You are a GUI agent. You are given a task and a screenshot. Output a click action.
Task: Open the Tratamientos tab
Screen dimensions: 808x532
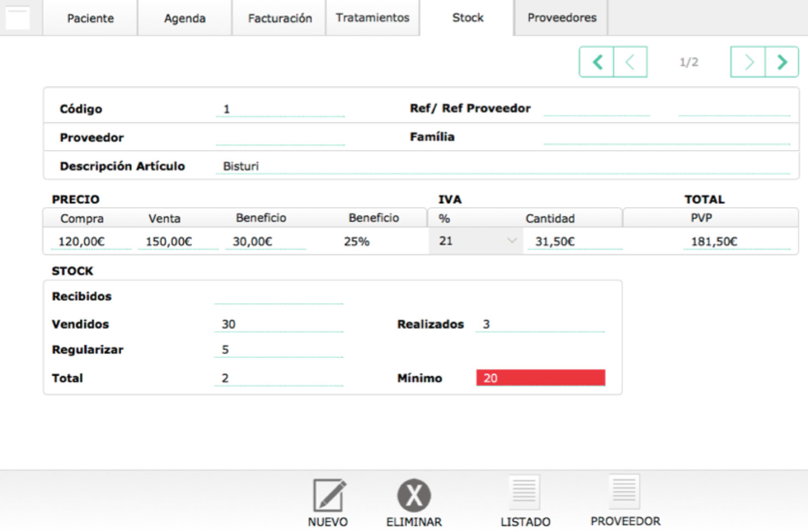(373, 18)
